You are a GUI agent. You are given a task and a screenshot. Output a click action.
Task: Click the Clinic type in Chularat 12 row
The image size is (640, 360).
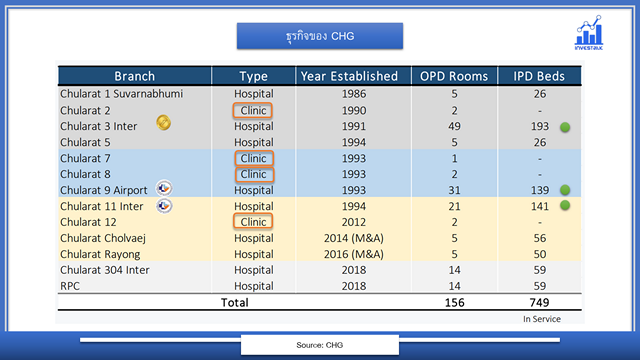click(x=253, y=222)
